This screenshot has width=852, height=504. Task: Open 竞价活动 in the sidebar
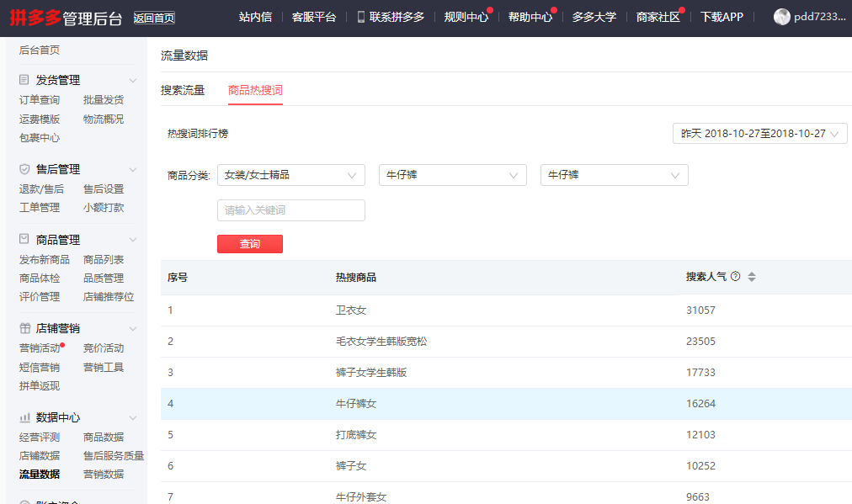pyautogui.click(x=104, y=348)
